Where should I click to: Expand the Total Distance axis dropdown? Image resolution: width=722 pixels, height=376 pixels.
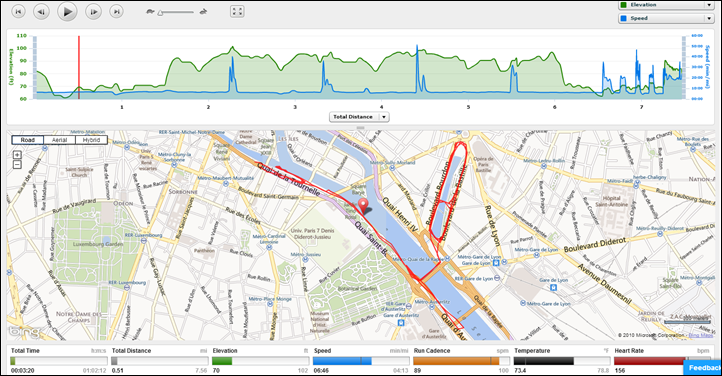[360, 117]
